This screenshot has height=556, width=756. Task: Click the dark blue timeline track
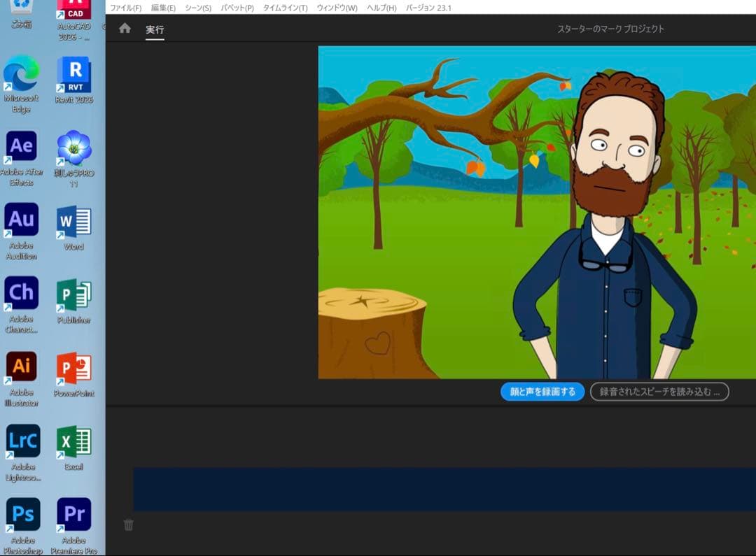pyautogui.click(x=444, y=489)
